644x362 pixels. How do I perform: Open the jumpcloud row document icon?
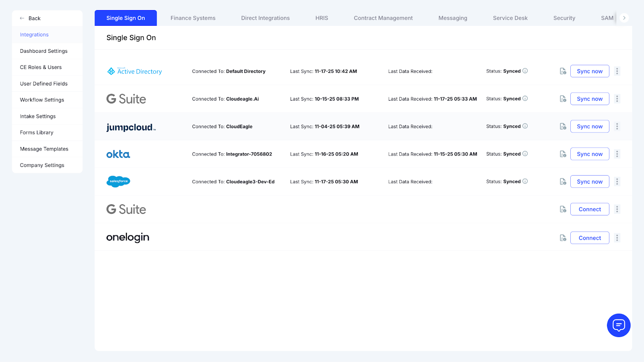point(563,126)
